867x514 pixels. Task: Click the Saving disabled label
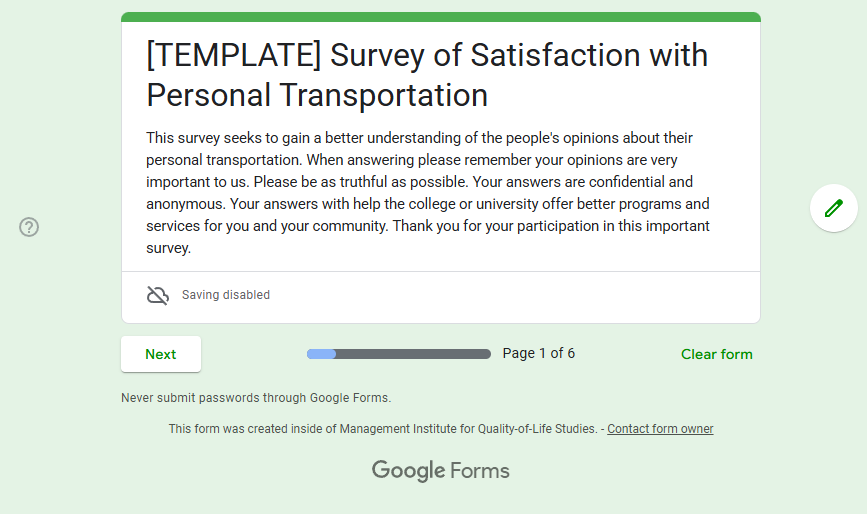tap(226, 295)
